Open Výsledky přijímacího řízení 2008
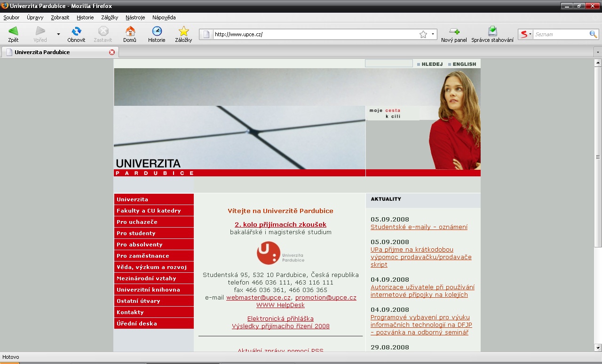 pos(280,326)
